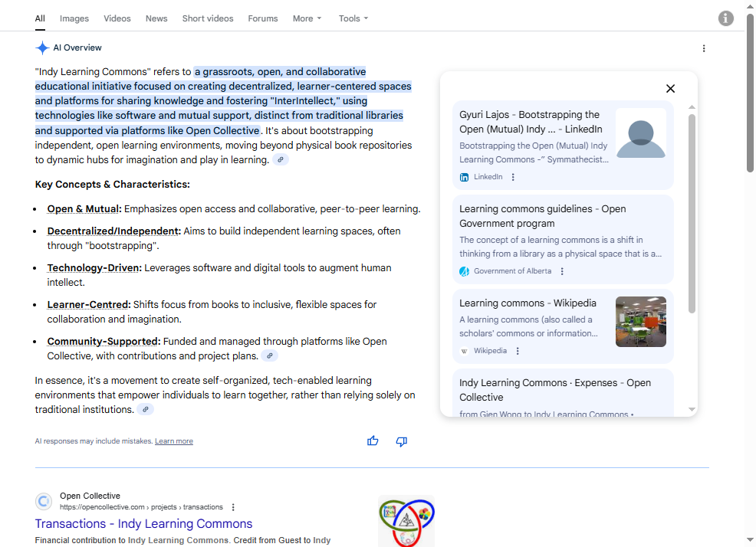Click the Learning commons Wikipedia photo thumbnail
Viewport: 756px width, 547px height.
[x=641, y=322]
